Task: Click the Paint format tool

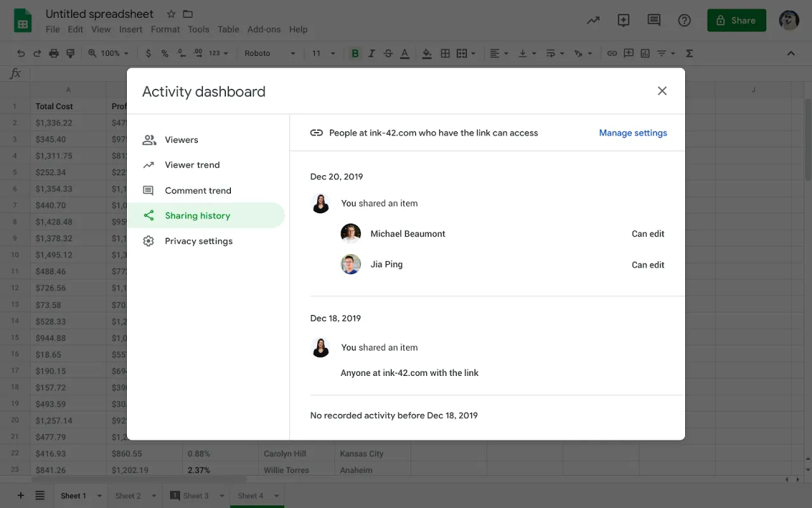Action: [70, 53]
